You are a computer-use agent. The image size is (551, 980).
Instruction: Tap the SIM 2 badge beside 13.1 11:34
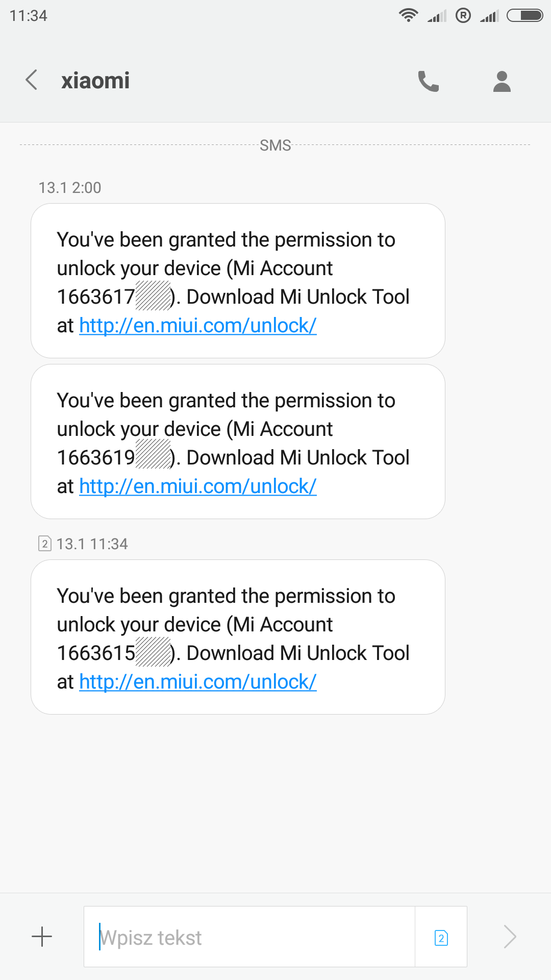pos(45,544)
